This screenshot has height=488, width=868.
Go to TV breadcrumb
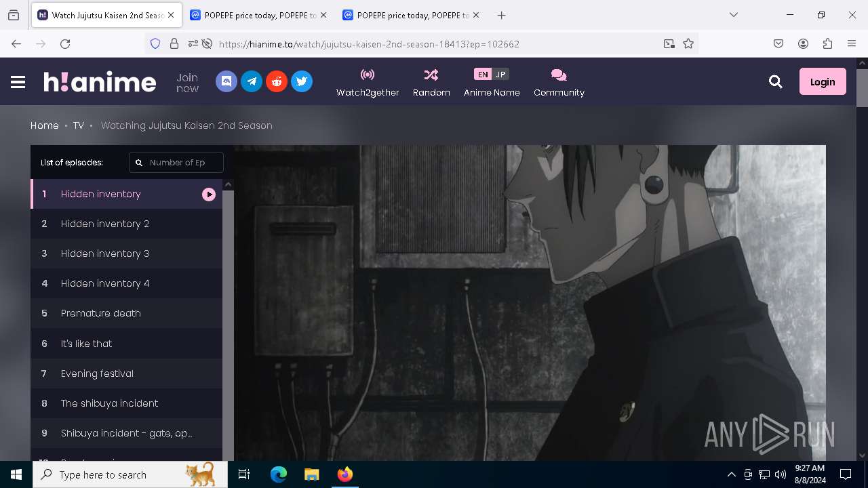pos(79,125)
